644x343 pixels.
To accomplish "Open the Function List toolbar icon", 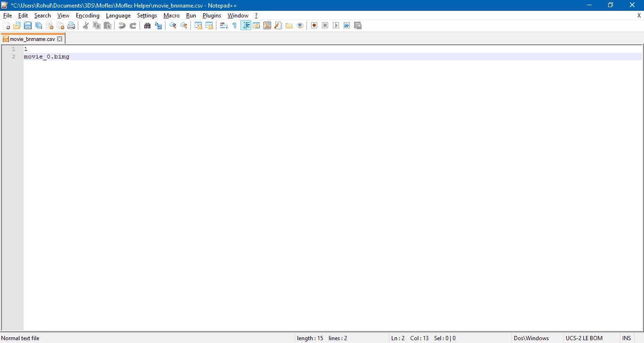I will 278,25.
